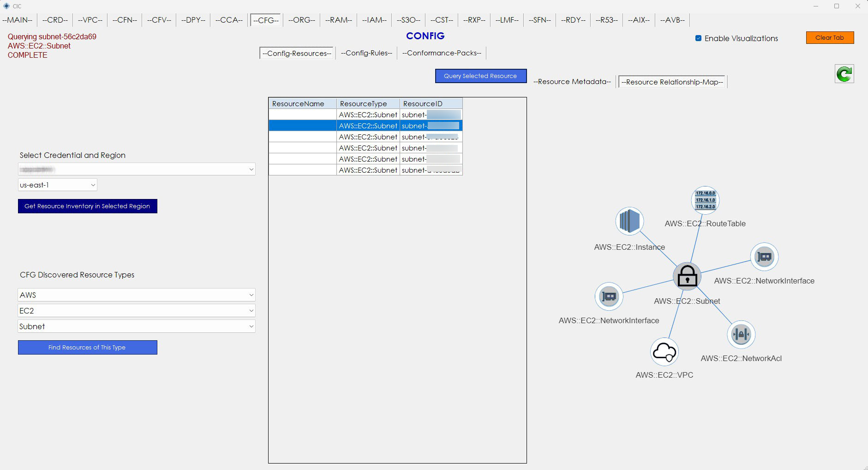Open the Subnet resource type dropdown

pyautogui.click(x=137, y=326)
